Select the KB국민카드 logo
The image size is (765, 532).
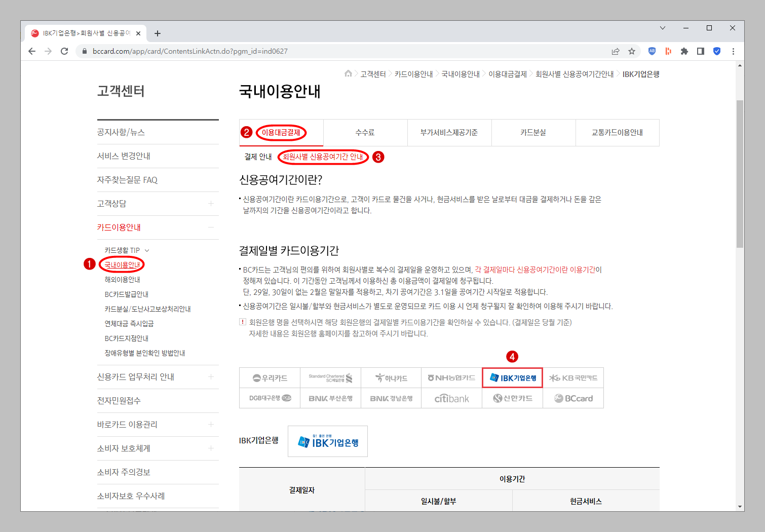tap(573, 378)
